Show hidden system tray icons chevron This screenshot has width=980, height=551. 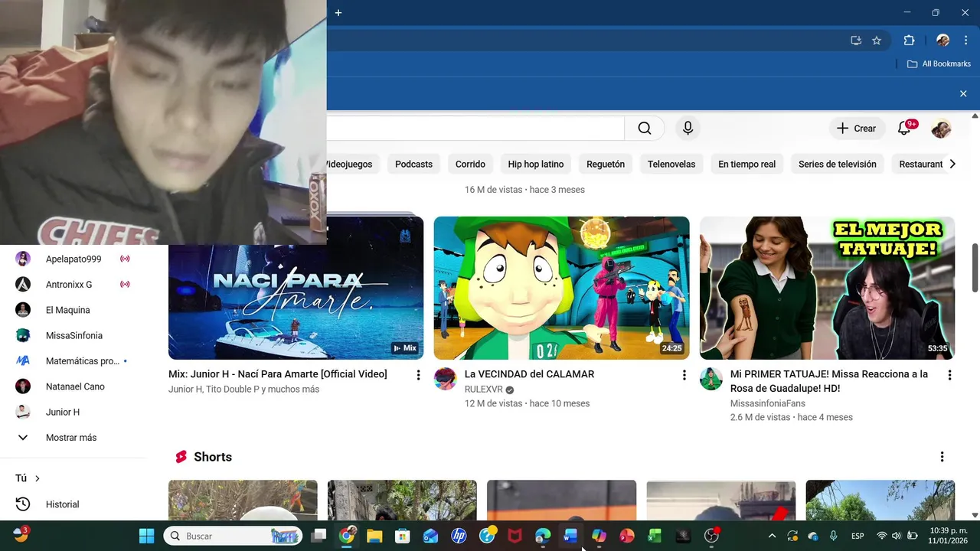coord(772,536)
